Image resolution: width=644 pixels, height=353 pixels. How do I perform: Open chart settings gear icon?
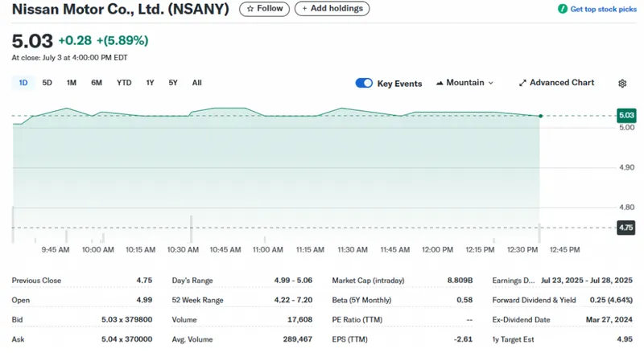coord(622,84)
